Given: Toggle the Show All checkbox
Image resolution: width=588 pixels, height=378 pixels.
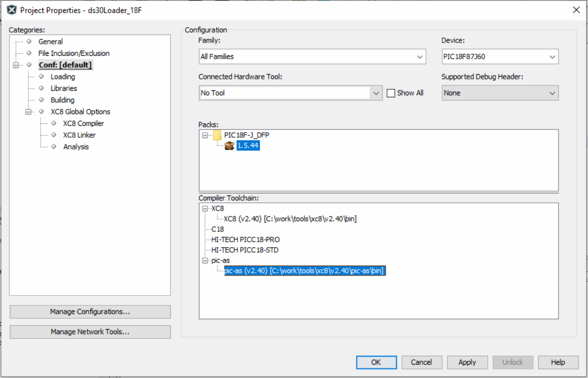Looking at the screenshot, I should point(391,93).
